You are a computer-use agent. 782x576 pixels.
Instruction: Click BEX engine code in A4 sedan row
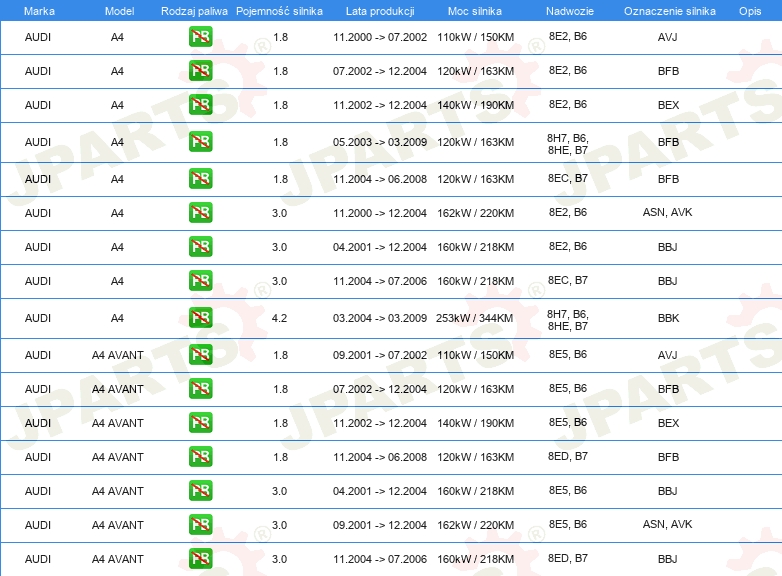click(x=668, y=105)
